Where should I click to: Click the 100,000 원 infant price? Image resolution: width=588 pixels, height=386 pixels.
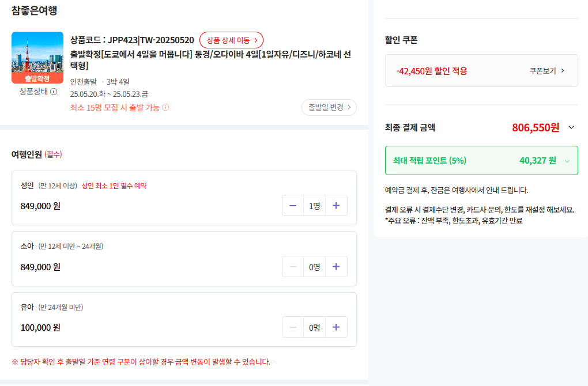[40, 328]
